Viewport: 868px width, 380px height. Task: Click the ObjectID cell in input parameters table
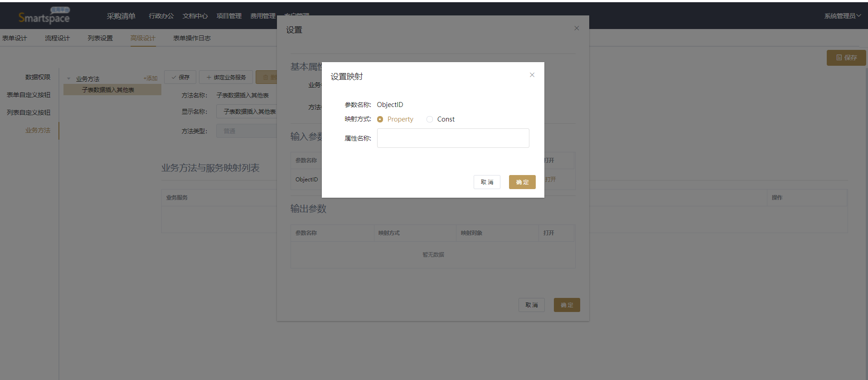point(307,179)
